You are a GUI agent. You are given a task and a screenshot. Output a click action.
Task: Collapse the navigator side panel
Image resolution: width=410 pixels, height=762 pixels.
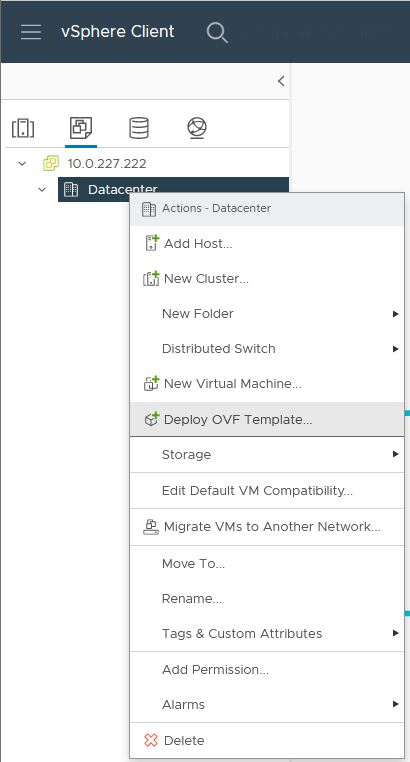point(281,81)
